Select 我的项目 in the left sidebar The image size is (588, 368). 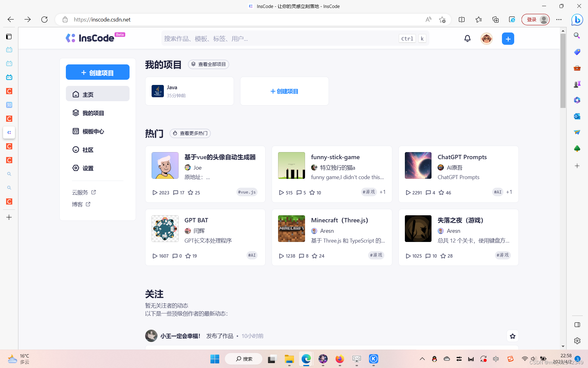93,113
